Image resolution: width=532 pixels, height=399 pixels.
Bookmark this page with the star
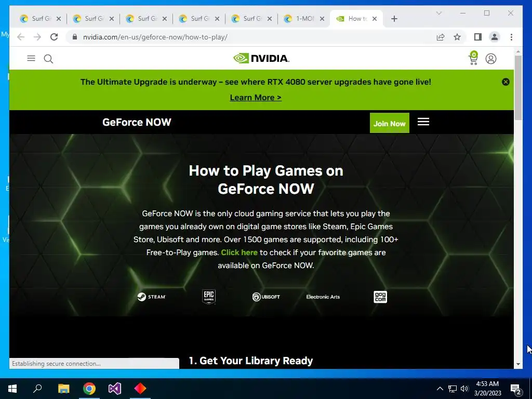pyautogui.click(x=457, y=37)
